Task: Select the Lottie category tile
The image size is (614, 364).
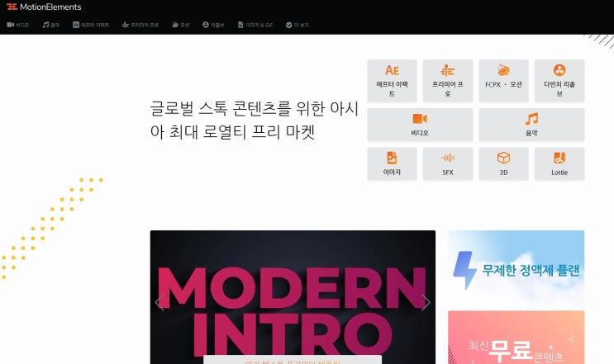Action: tap(559, 163)
